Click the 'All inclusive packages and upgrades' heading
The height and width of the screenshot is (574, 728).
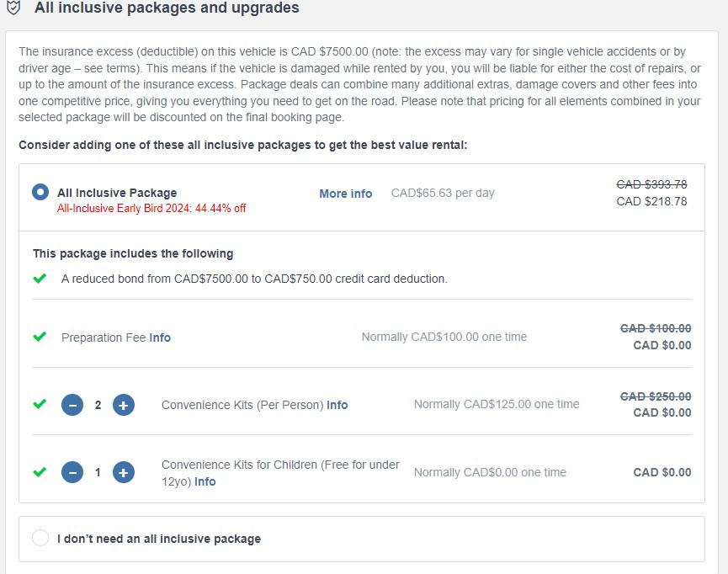[167, 8]
